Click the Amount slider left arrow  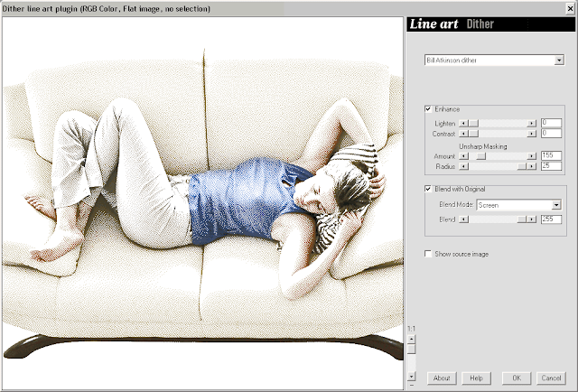463,156
